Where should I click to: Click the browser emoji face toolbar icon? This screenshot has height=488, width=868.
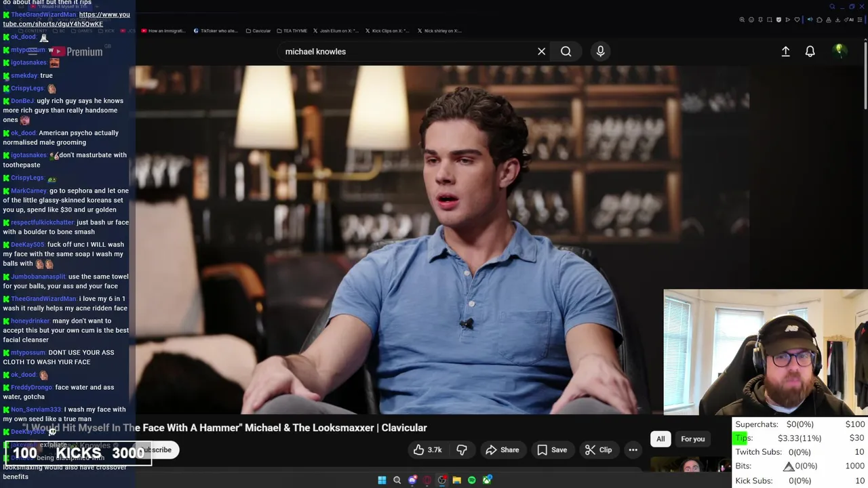tap(751, 20)
